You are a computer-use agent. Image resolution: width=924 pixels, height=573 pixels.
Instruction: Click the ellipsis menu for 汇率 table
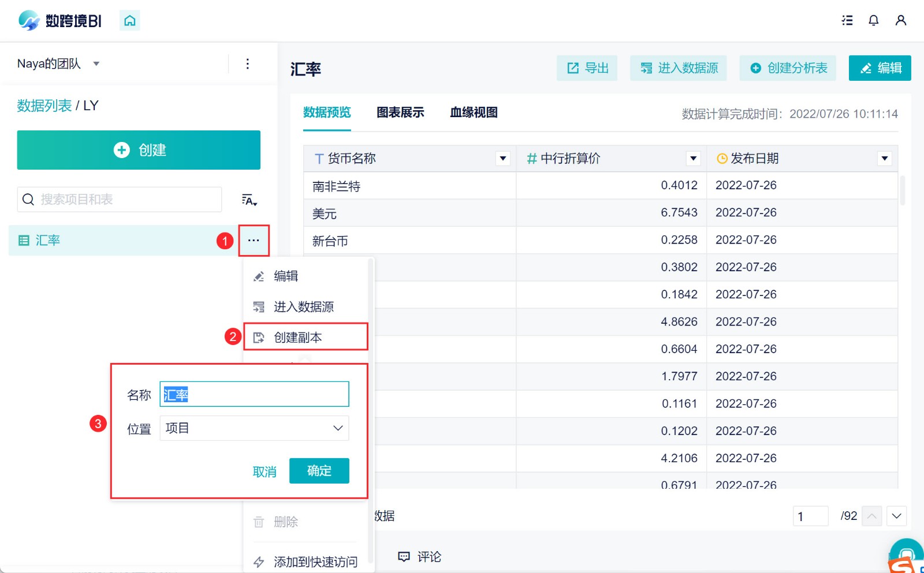point(254,241)
